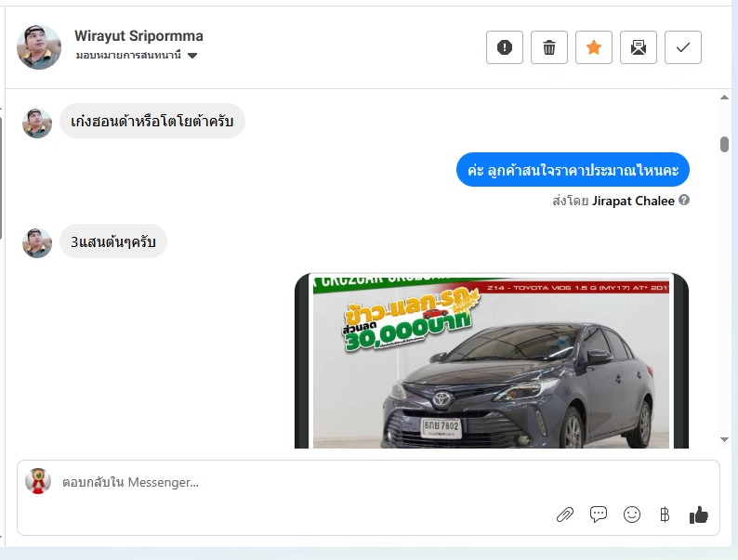
Task: Delete conversation using trash icon
Action: pyautogui.click(x=549, y=47)
